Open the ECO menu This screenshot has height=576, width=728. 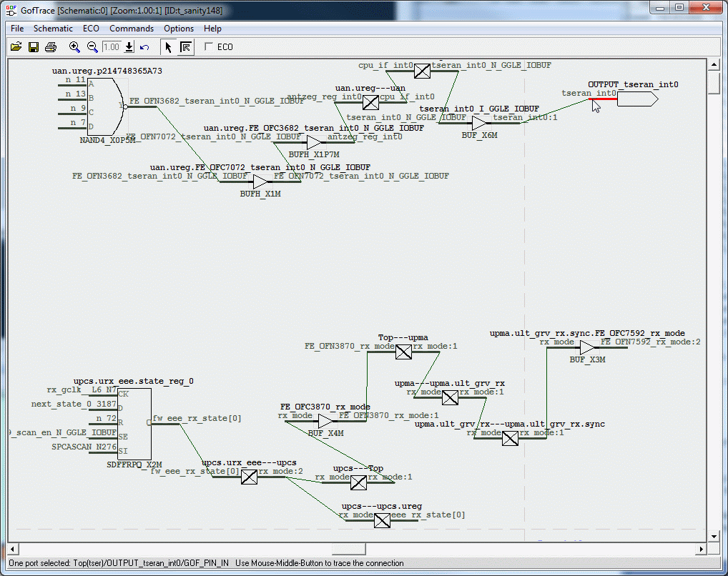[91, 29]
